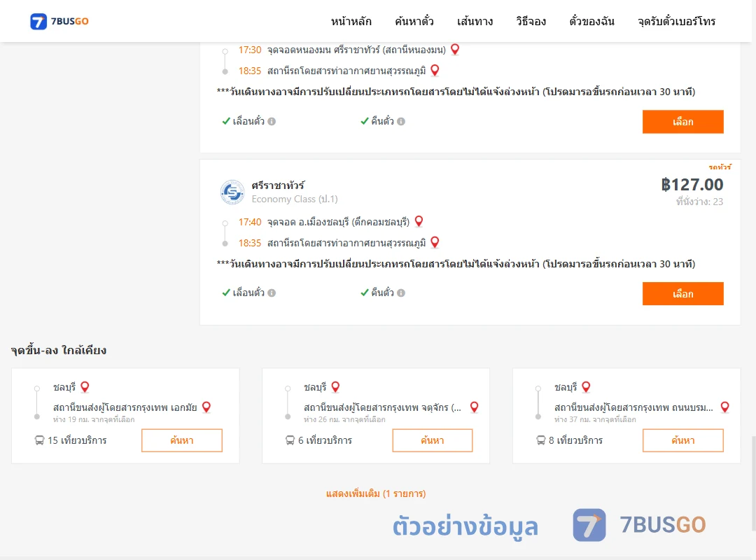Click map pin next to ชลบุรี in เอกมัย card
Image resolution: width=756 pixels, height=560 pixels.
(85, 387)
